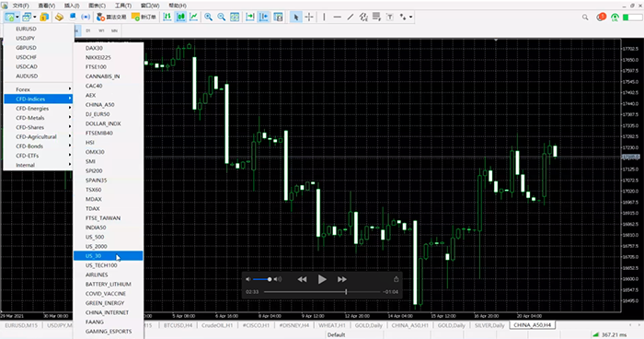The width and height of the screenshot is (644, 339).
Task: Click the 新订单 new order button
Action: point(144,17)
